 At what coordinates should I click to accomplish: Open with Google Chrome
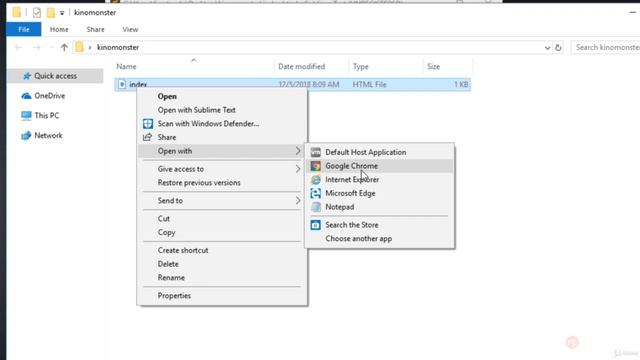(379, 166)
